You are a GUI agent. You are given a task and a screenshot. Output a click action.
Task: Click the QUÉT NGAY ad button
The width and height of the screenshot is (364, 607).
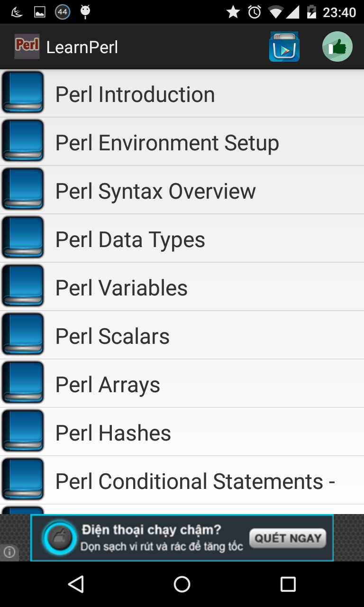pyautogui.click(x=288, y=538)
